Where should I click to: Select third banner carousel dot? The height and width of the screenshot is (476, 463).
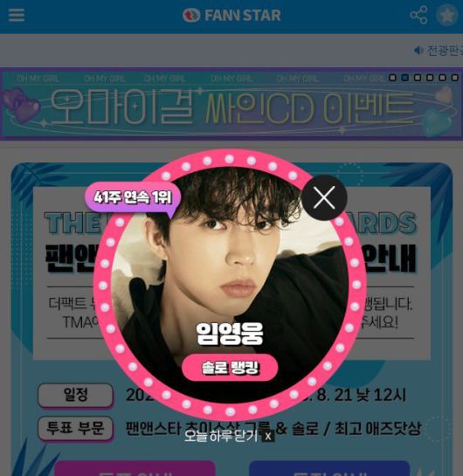[x=418, y=78]
